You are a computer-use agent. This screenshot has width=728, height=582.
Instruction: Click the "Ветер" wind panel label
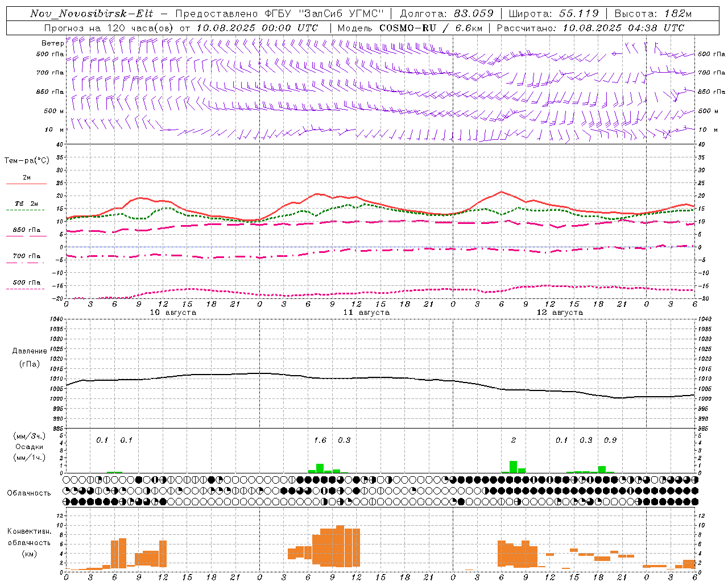[52, 43]
